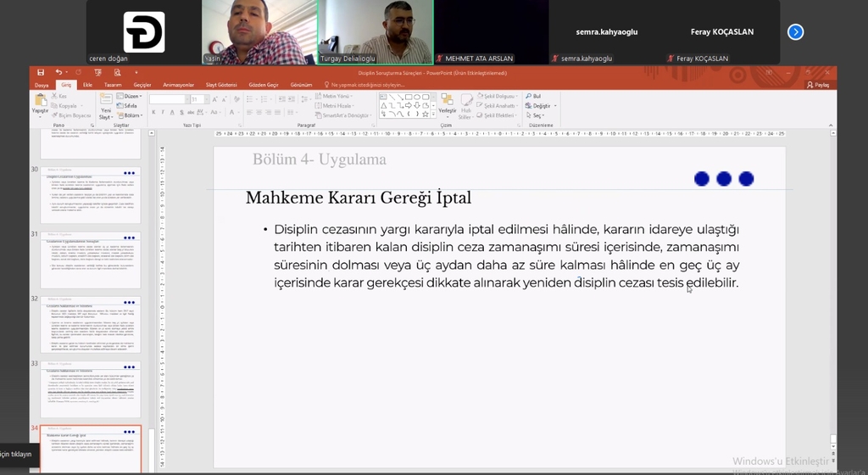Viewport: 868px width, 475px height.
Task: Open character spacing AV dropdown
Action: click(201, 112)
